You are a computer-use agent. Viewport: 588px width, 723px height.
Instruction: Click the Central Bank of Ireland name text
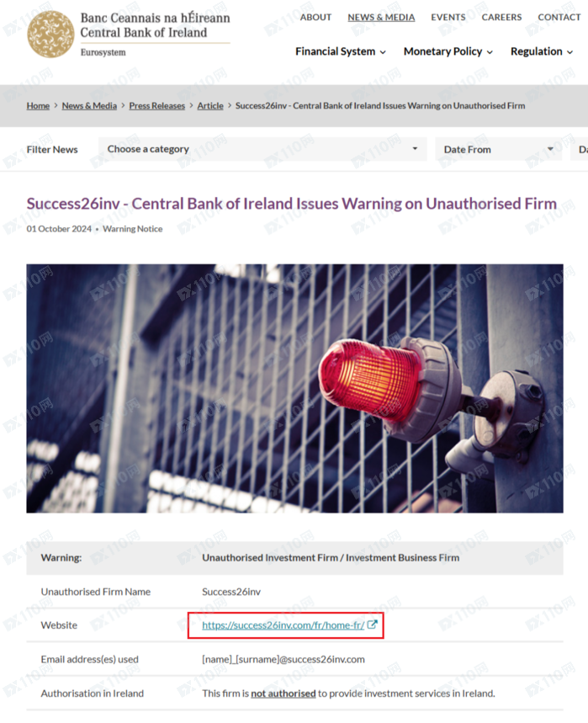click(x=144, y=33)
